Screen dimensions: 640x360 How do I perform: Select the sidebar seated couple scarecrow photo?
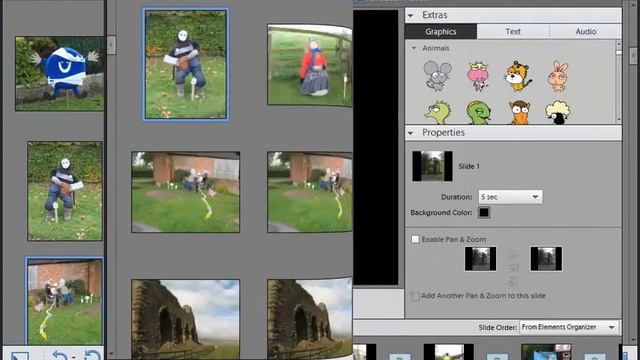[64, 301]
